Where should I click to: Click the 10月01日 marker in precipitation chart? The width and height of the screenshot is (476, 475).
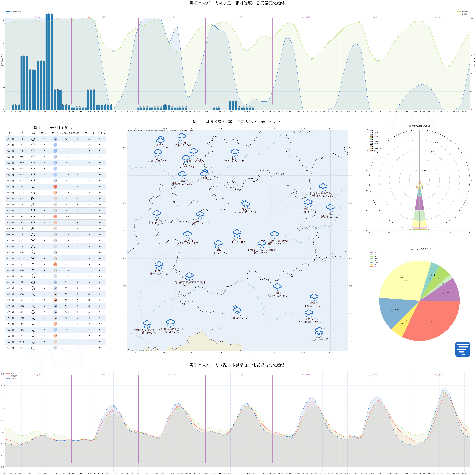(x=105, y=17)
